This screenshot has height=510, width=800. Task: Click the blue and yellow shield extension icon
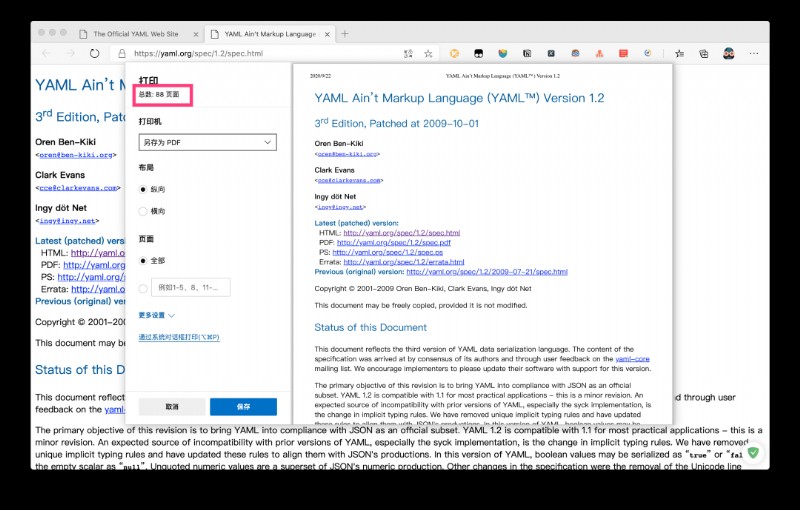(503, 53)
